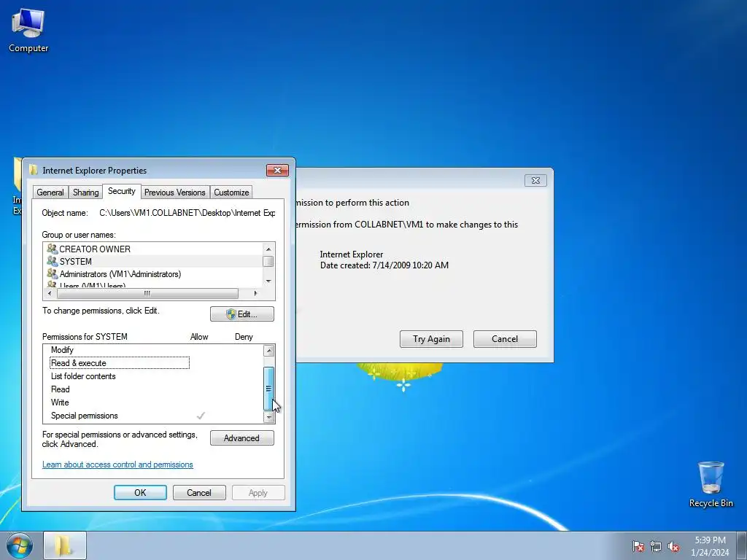This screenshot has height=560, width=747.
Task: Click the Internet Explorer file name text
Action: [352, 254]
